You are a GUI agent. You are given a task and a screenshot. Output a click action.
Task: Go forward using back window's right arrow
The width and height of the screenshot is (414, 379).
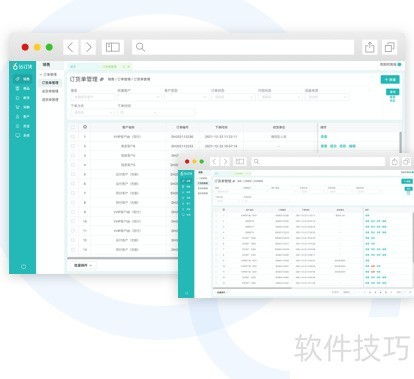pos(88,47)
